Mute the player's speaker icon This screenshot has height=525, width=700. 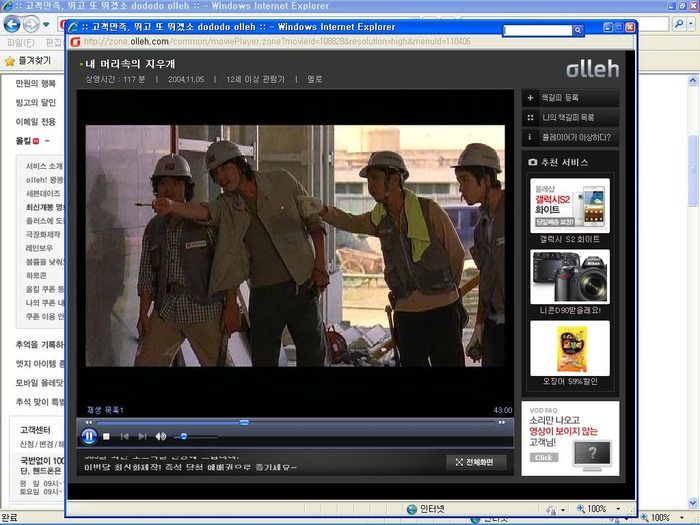(161, 436)
